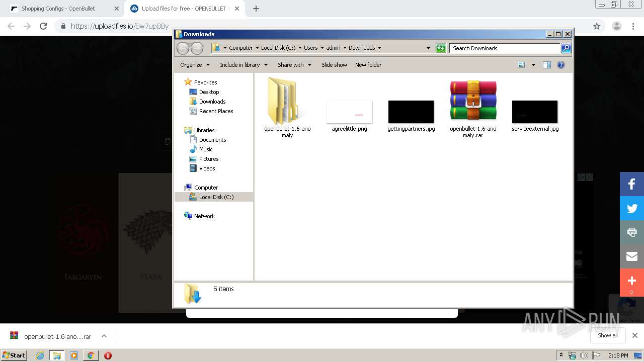Open Downloads in the navigation pane
This screenshot has width=644, height=362.
click(212, 102)
